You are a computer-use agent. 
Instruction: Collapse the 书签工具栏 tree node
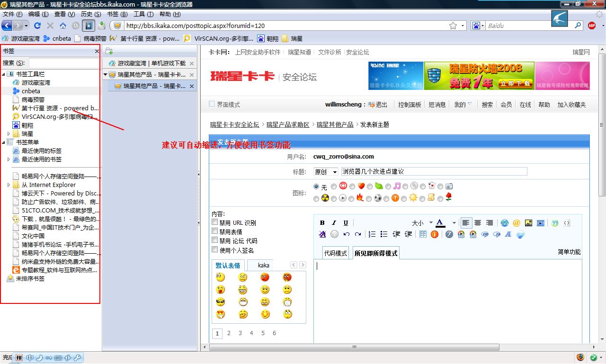(3, 74)
